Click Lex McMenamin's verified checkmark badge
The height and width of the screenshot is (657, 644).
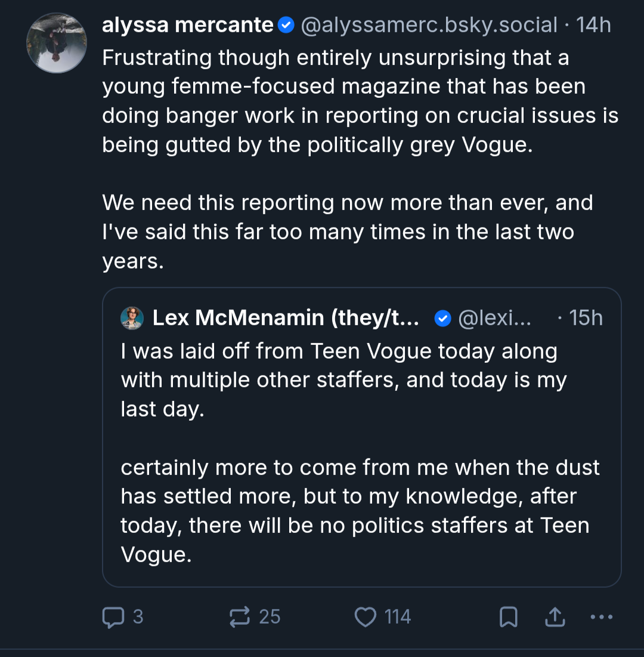(x=442, y=319)
